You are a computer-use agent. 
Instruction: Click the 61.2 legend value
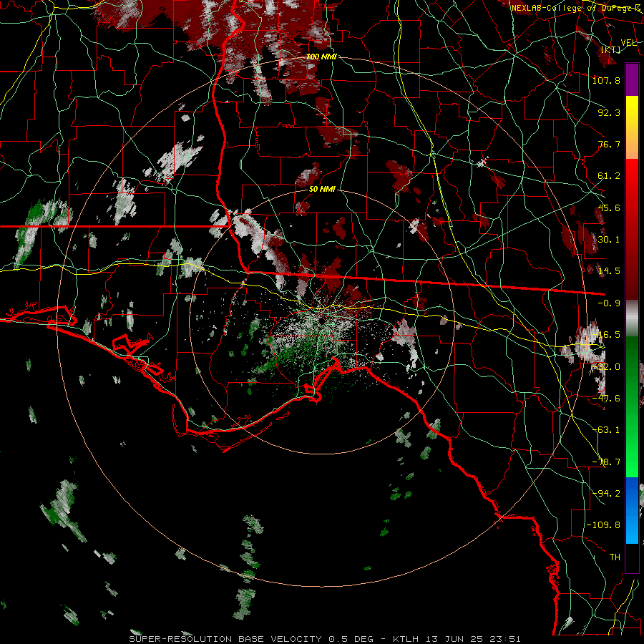click(609, 176)
